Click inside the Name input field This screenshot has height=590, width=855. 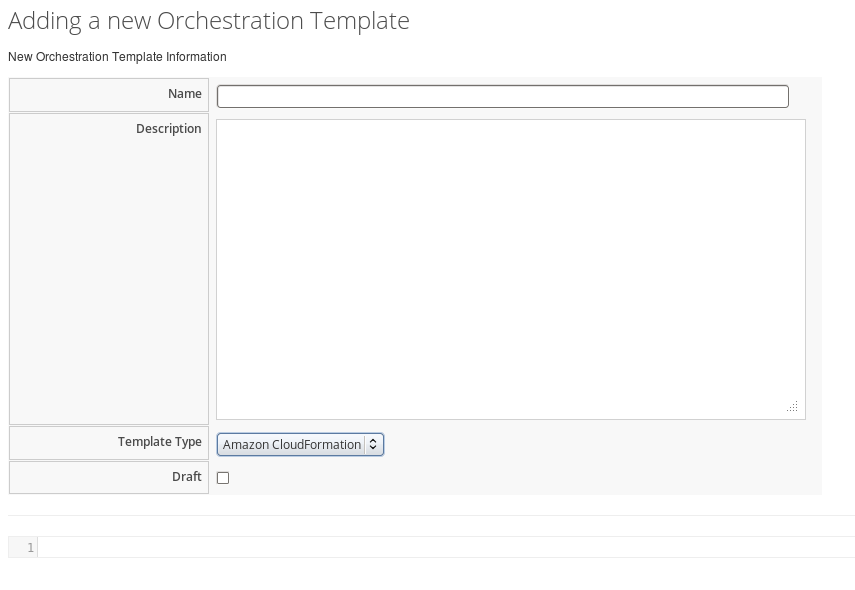tap(500, 95)
